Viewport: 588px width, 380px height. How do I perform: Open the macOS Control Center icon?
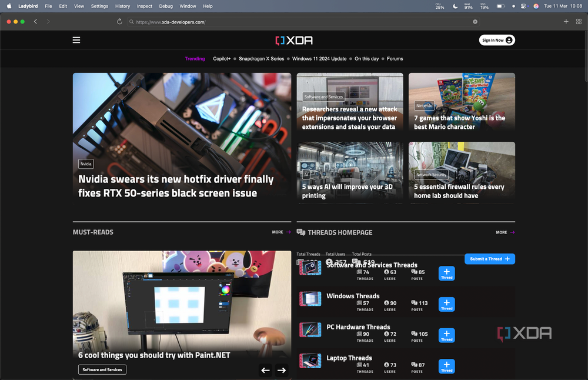tap(523, 6)
